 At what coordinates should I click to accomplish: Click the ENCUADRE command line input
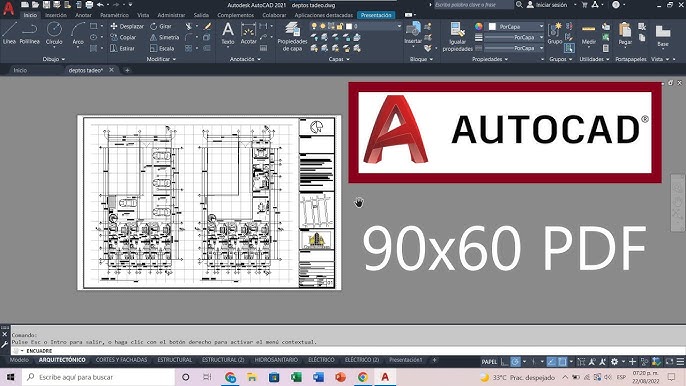pyautogui.click(x=348, y=351)
